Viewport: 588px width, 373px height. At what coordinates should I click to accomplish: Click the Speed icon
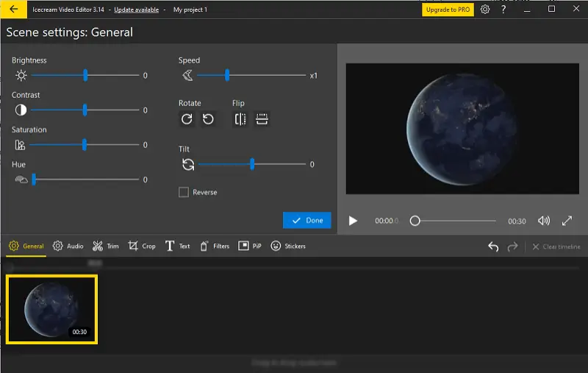click(187, 76)
